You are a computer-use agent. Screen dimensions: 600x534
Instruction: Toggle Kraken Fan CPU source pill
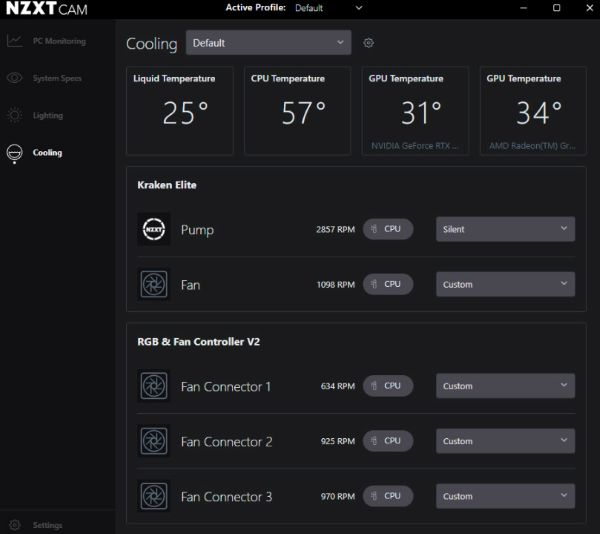388,284
